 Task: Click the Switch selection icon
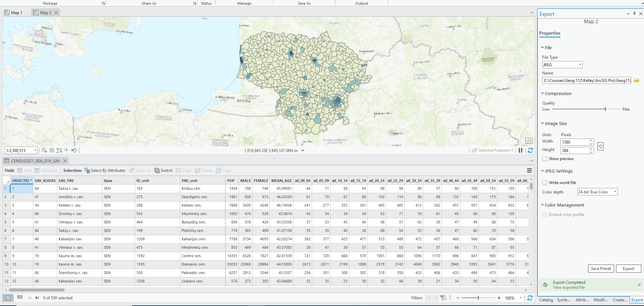(157, 171)
